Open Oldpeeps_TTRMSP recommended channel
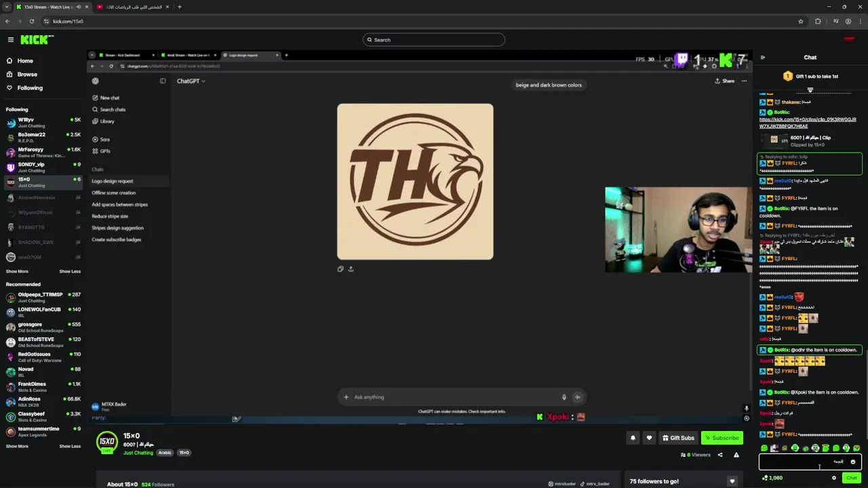Image resolution: width=868 pixels, height=488 pixels. coord(43,298)
